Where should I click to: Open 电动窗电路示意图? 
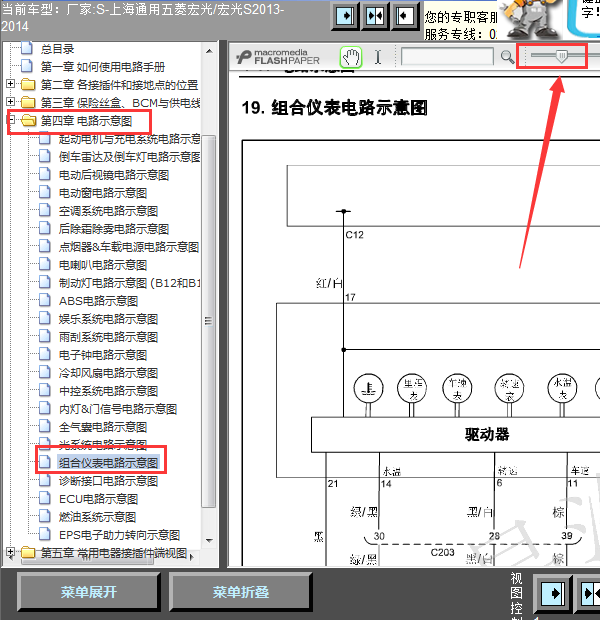pos(103,193)
